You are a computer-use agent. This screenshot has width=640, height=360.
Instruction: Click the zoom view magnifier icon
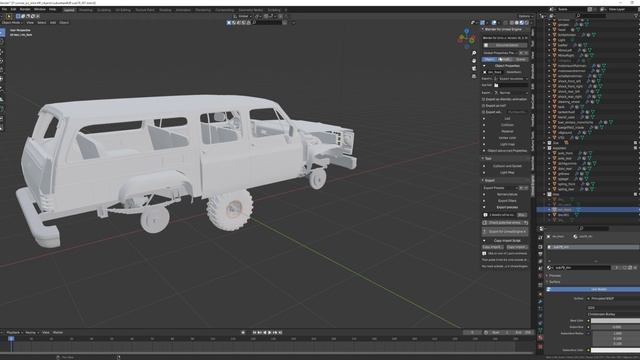474,53
